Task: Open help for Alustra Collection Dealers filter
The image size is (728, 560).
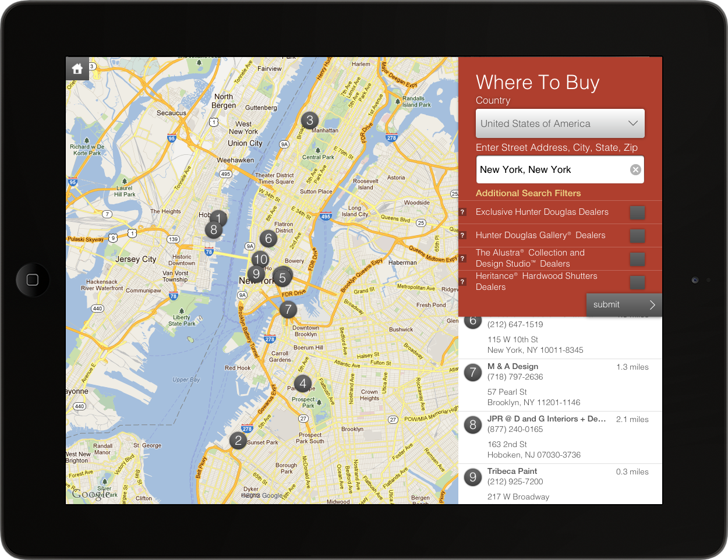Action: (x=463, y=258)
